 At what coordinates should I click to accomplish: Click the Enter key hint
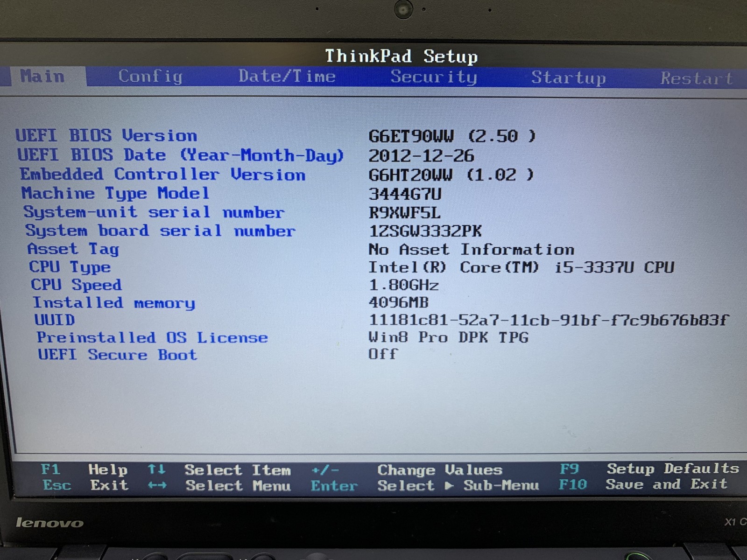(334, 486)
